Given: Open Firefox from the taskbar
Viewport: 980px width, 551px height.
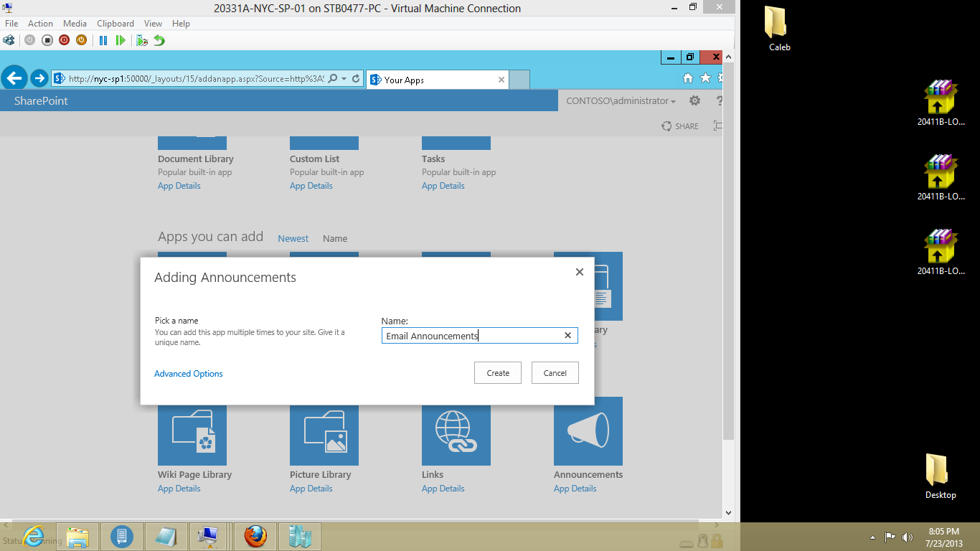Looking at the screenshot, I should [x=255, y=536].
